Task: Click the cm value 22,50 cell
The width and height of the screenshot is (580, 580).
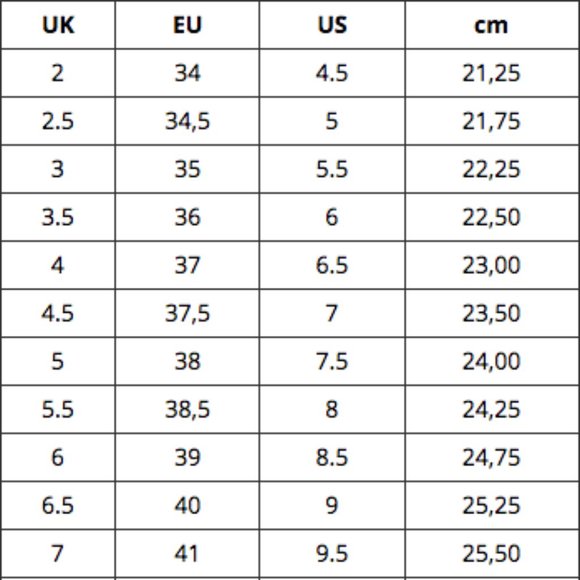Action: (492, 217)
